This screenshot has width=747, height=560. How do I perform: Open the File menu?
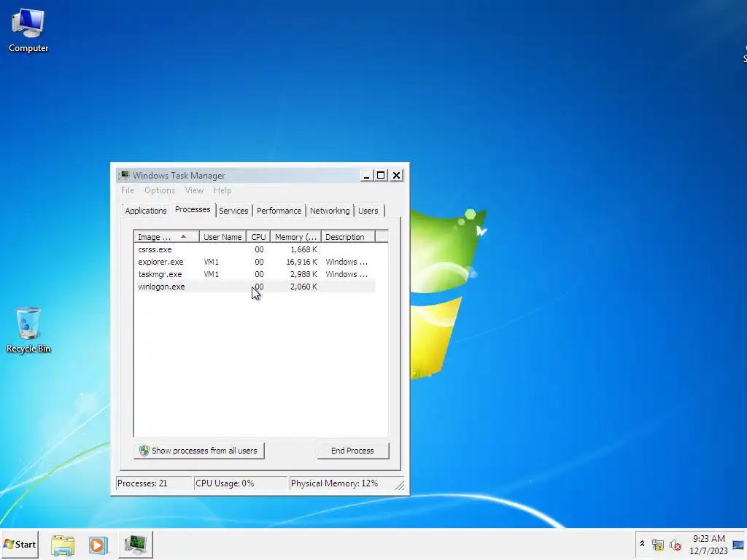coord(127,190)
